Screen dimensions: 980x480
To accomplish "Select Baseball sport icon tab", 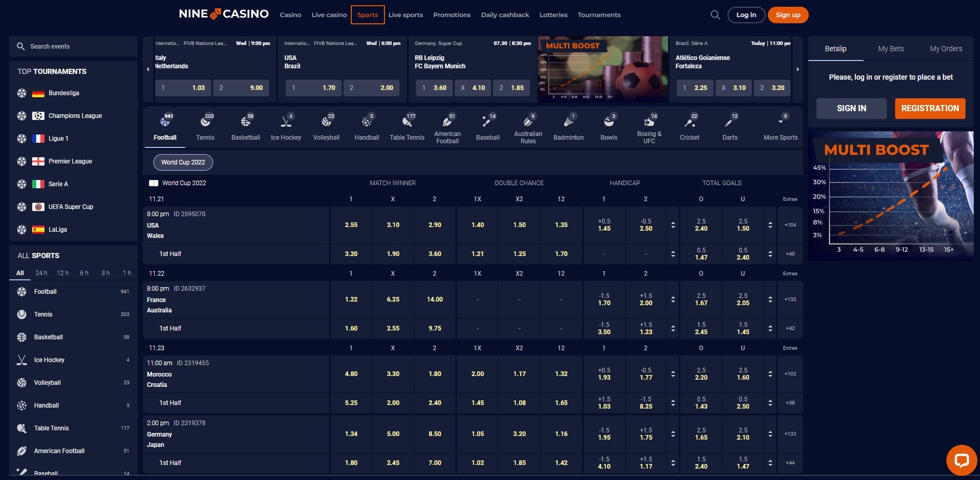I will [x=488, y=127].
